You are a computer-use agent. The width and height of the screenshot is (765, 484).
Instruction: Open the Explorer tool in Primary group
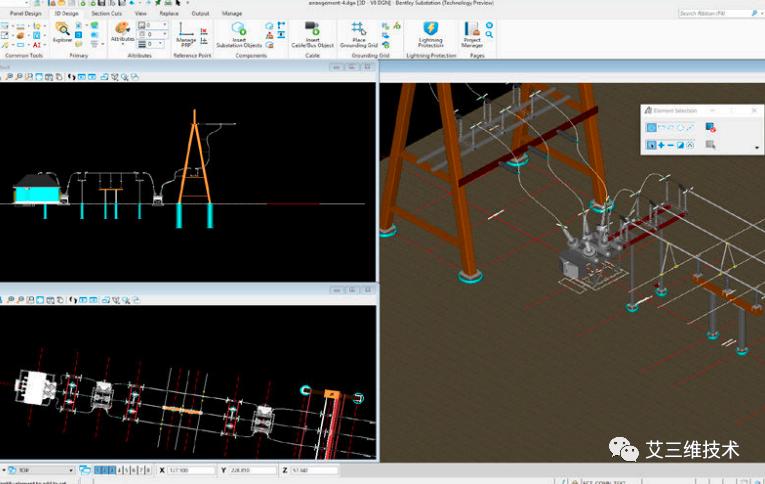[62, 32]
